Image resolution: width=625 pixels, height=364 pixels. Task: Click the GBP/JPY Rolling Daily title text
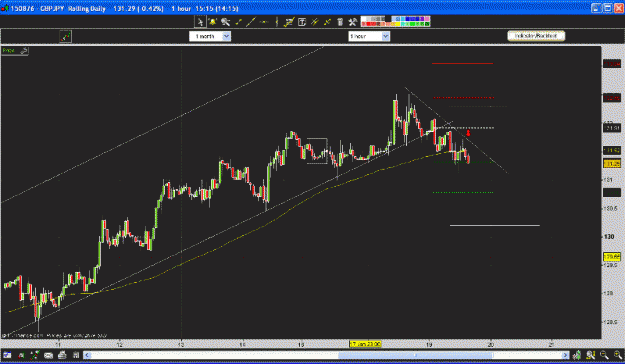[73, 8]
